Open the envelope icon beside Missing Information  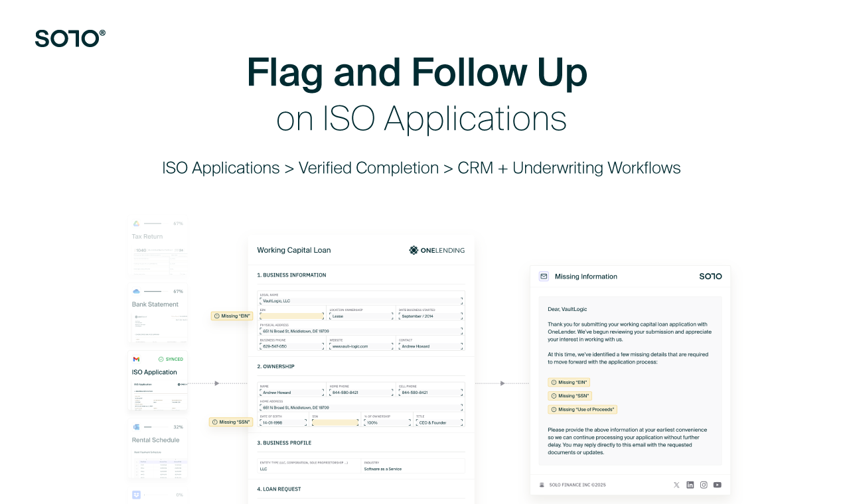pyautogui.click(x=544, y=277)
